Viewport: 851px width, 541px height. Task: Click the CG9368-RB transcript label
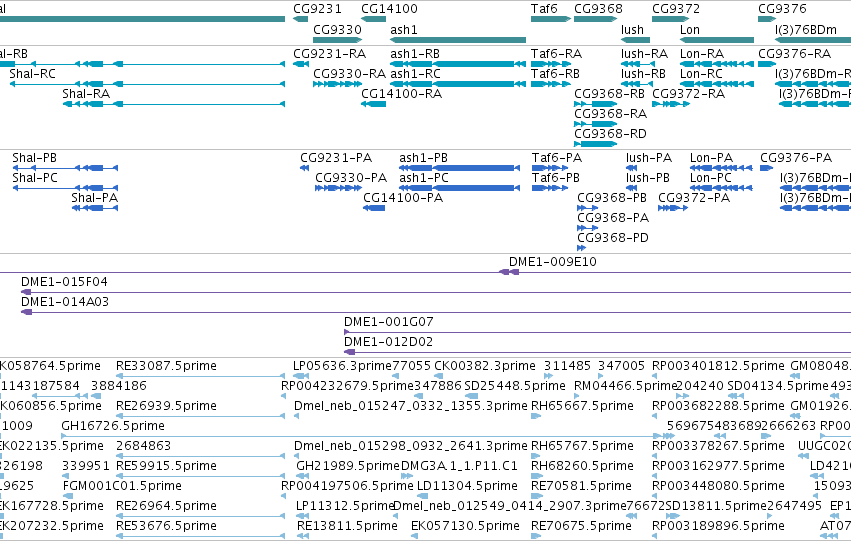(609, 93)
